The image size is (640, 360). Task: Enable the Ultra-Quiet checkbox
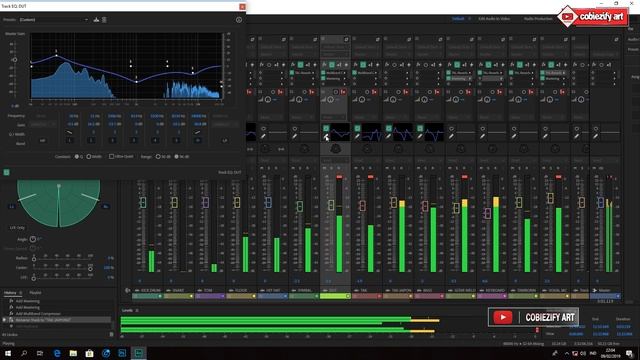coord(111,156)
